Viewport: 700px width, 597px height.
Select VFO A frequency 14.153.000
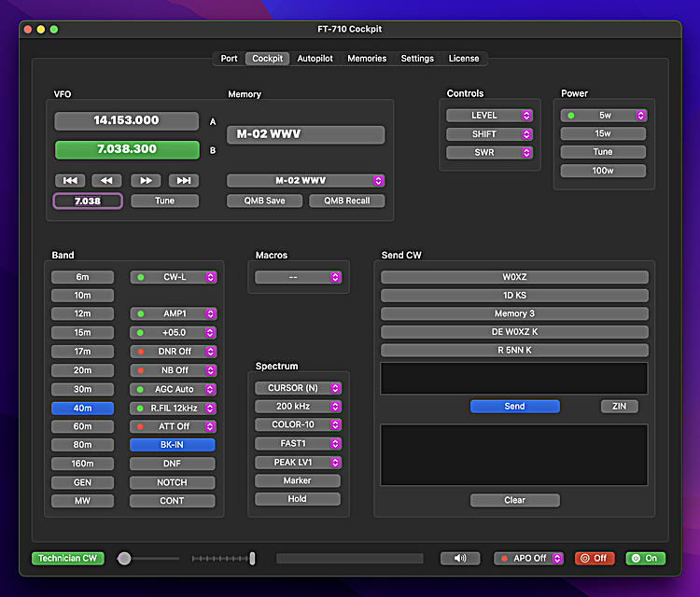(126, 120)
